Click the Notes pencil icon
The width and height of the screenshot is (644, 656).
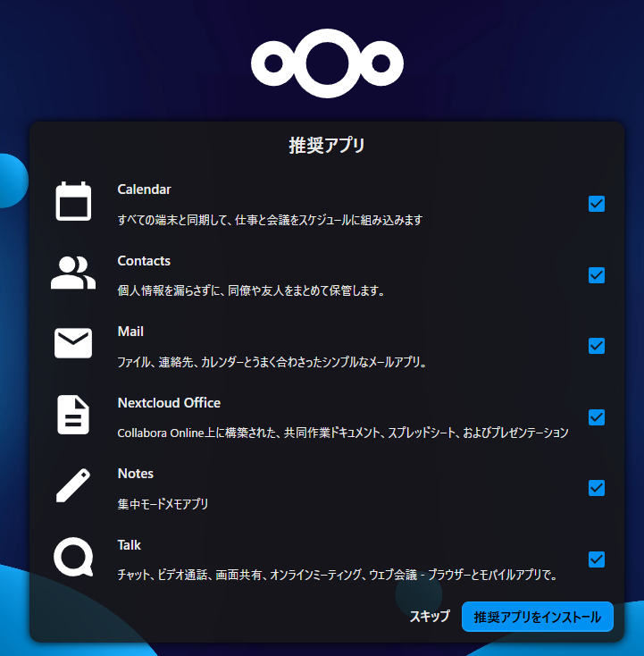point(73,485)
